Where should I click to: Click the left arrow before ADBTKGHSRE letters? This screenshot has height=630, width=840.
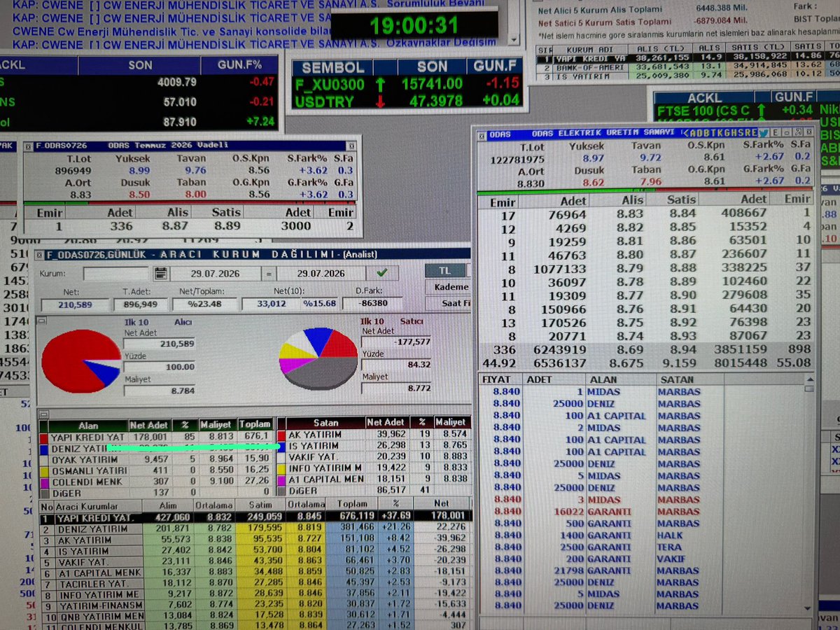[686, 133]
